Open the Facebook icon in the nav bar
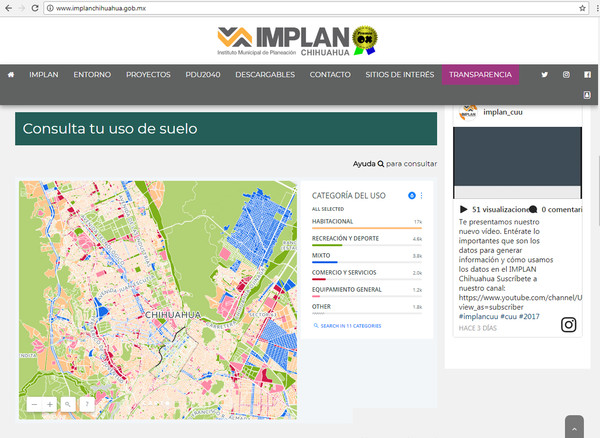 point(587,75)
